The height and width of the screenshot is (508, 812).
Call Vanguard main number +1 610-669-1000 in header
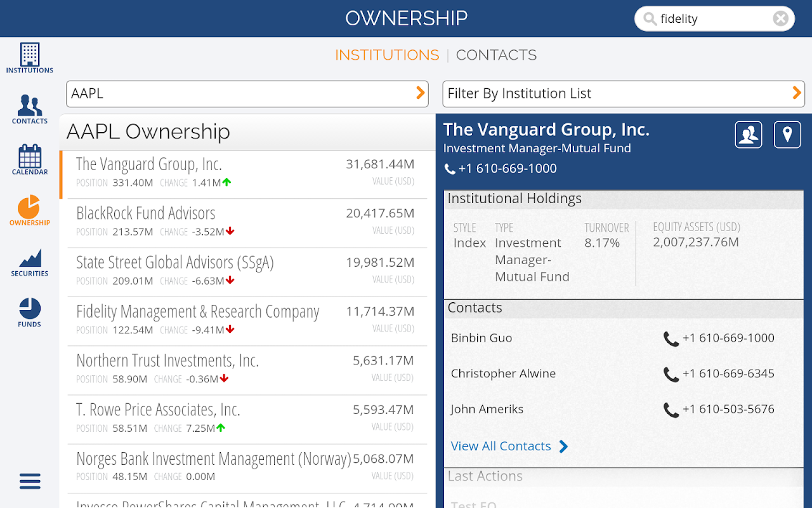[x=507, y=169]
